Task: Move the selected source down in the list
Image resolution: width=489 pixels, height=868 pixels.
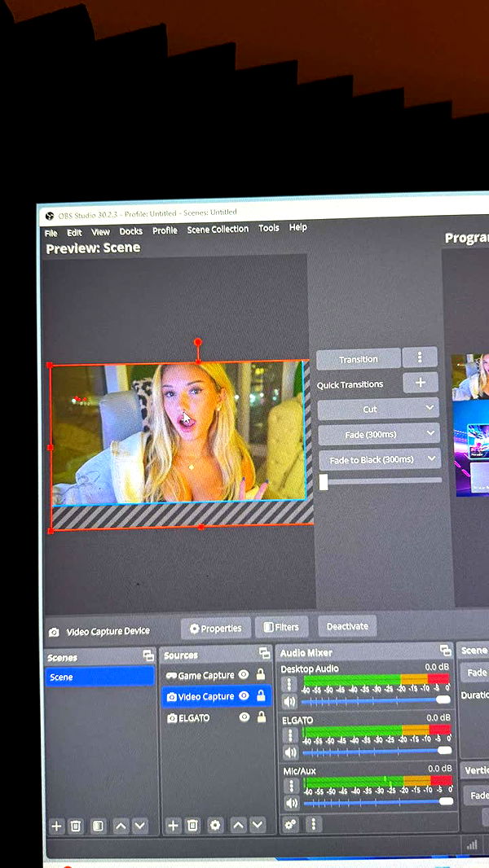Action: click(258, 826)
